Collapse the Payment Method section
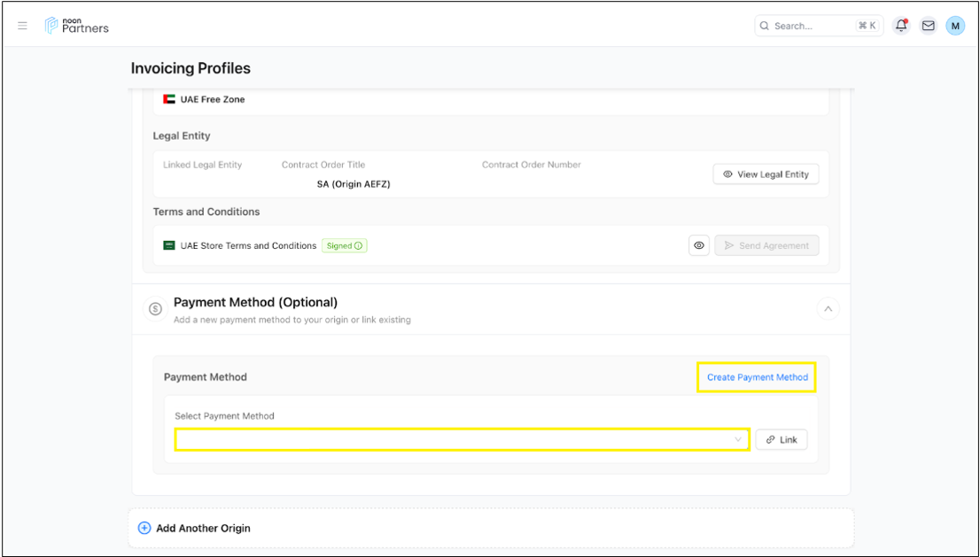This screenshot has width=980, height=557. pos(828,309)
